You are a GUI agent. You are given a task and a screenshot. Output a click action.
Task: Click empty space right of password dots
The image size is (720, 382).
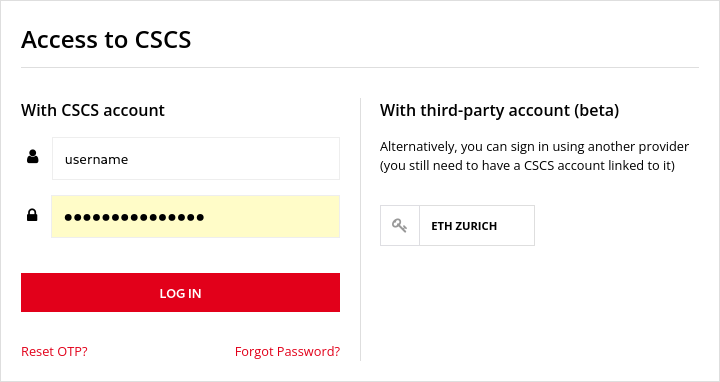click(x=271, y=216)
